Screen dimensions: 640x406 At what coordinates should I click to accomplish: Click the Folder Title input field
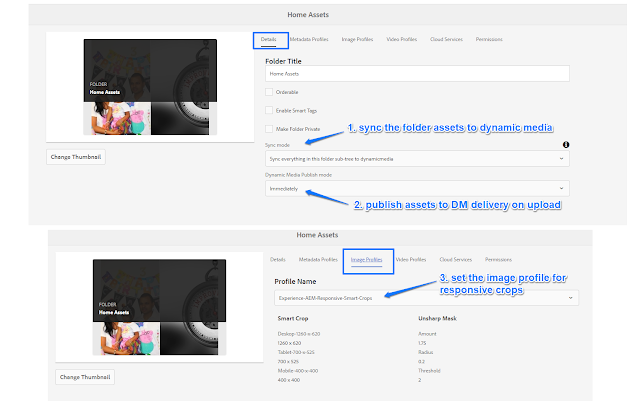pos(417,74)
